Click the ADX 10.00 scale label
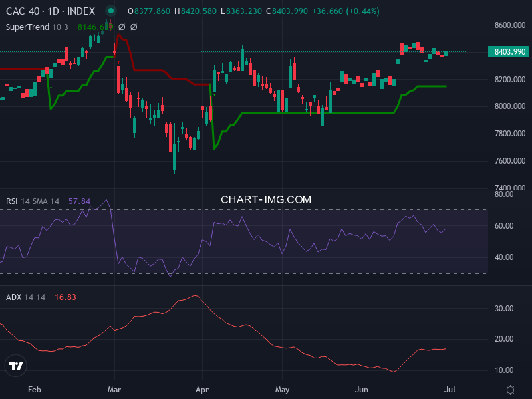This screenshot has height=399, width=532. click(x=504, y=370)
